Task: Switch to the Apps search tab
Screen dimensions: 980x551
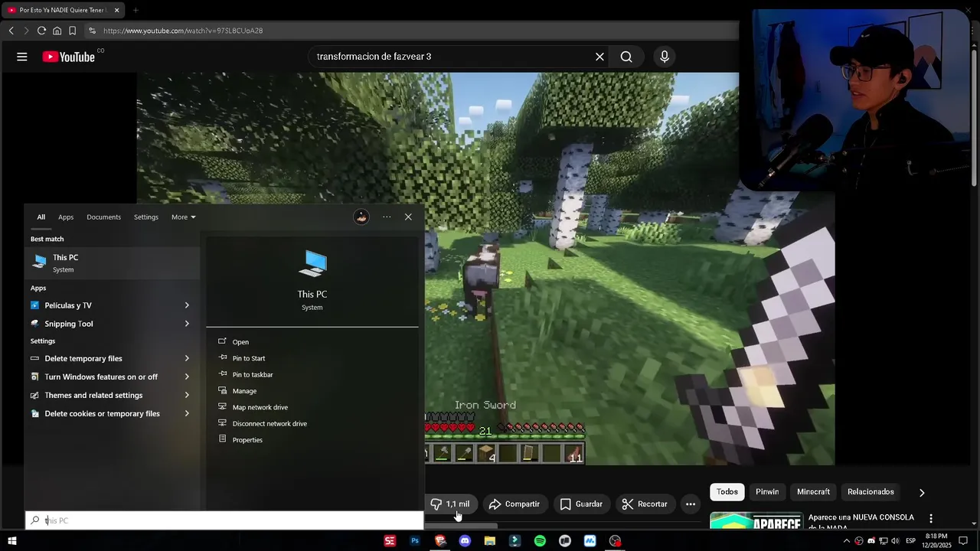Action: tap(66, 217)
